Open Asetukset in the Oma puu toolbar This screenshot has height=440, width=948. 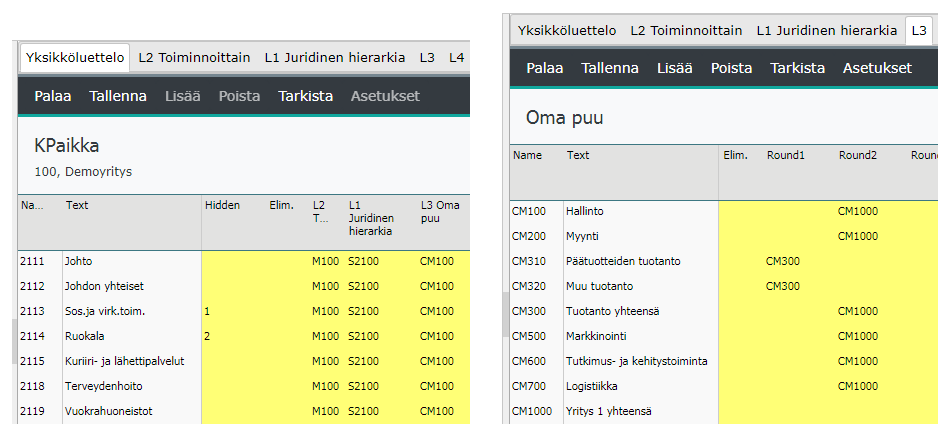[x=877, y=69]
